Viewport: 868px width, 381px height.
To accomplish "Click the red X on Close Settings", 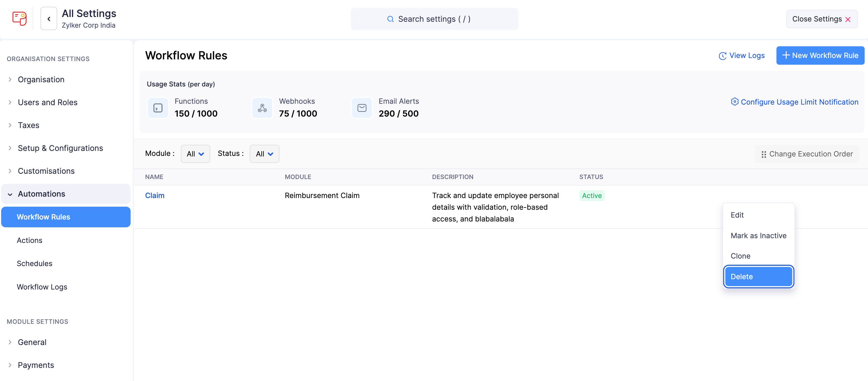I will (x=848, y=20).
